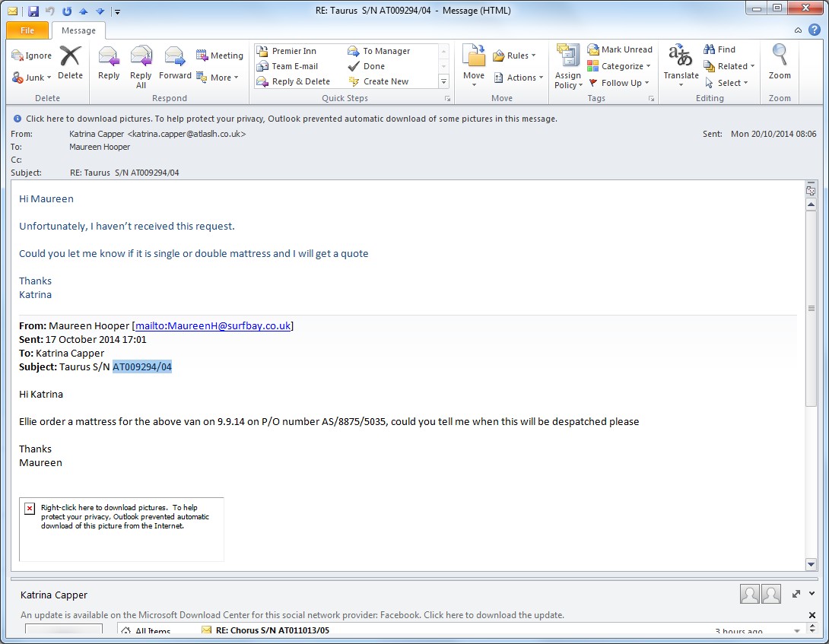Mark the message Done via quick step
The height and width of the screenshot is (644, 829).
(367, 66)
